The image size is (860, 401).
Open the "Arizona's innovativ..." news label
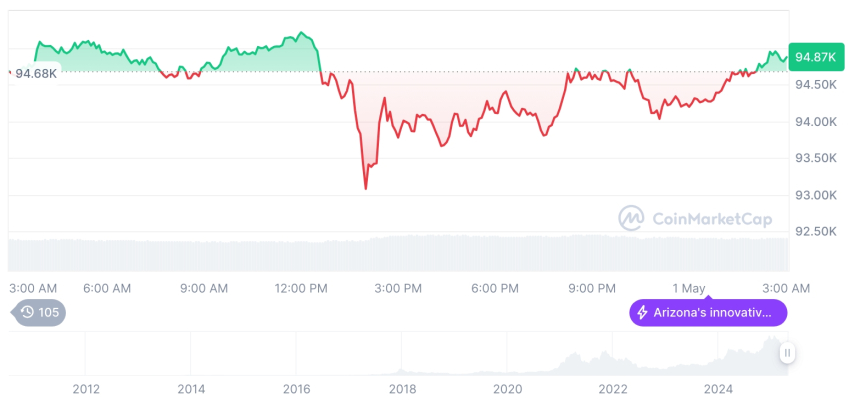coord(712,313)
